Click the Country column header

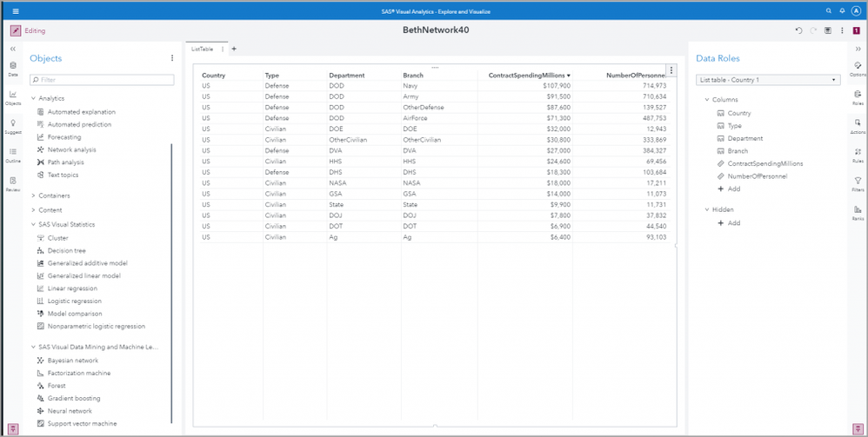(x=213, y=76)
